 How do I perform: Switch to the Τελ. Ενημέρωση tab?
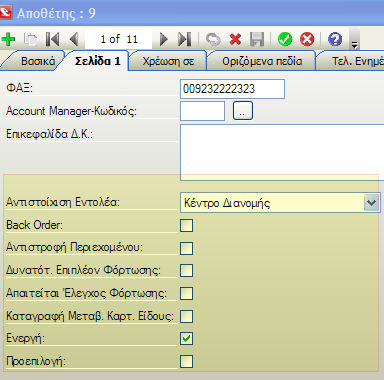352,61
